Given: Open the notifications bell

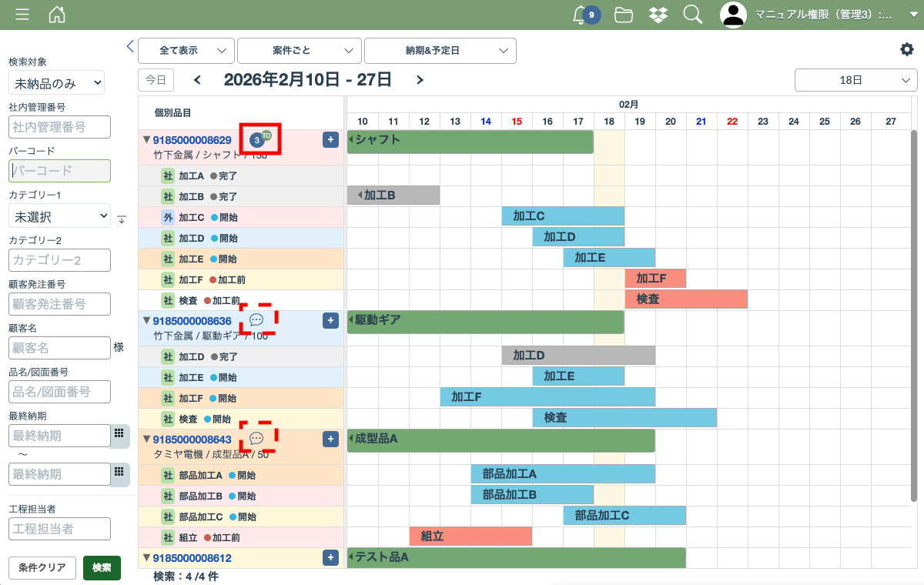Looking at the screenshot, I should tap(581, 15).
